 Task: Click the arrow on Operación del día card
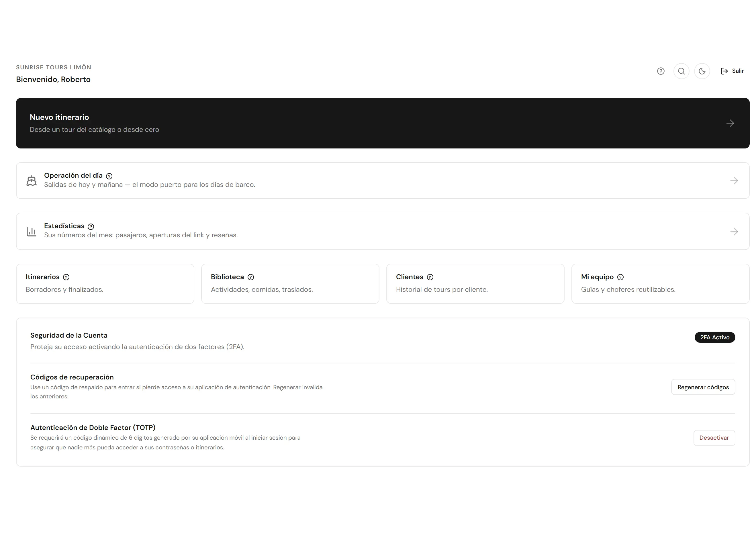click(734, 181)
